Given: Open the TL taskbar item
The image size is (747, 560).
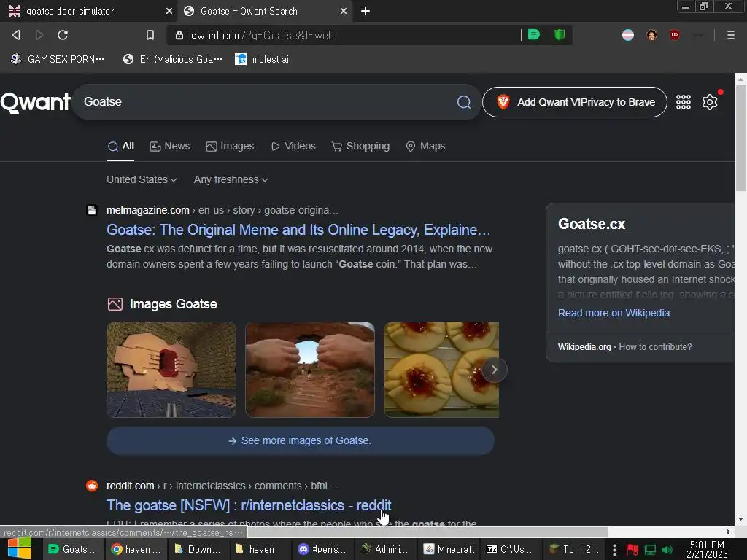Looking at the screenshot, I should [573, 549].
